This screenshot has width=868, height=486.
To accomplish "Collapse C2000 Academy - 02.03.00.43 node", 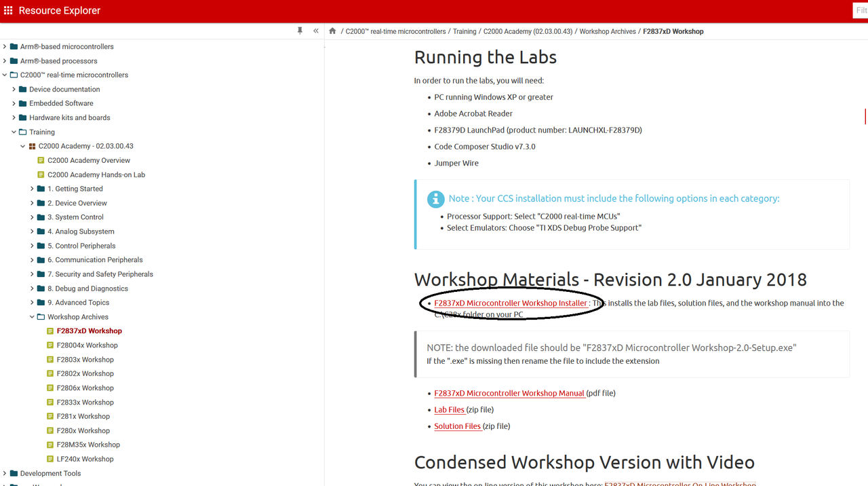I will [23, 147].
